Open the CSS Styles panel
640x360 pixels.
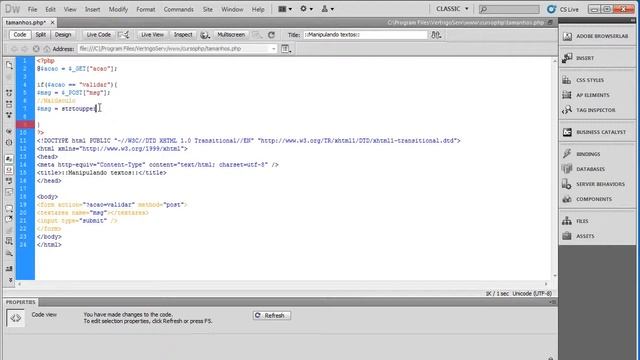click(x=597, y=80)
